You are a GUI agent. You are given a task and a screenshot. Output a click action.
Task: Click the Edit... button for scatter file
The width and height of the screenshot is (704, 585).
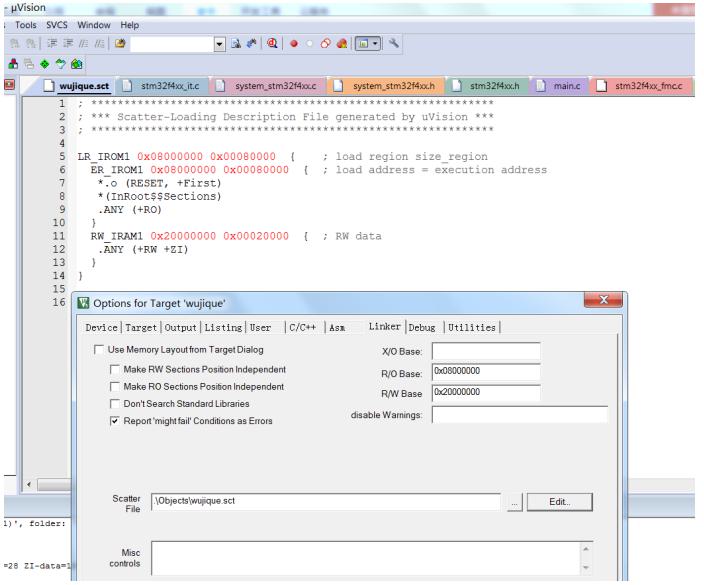click(559, 502)
